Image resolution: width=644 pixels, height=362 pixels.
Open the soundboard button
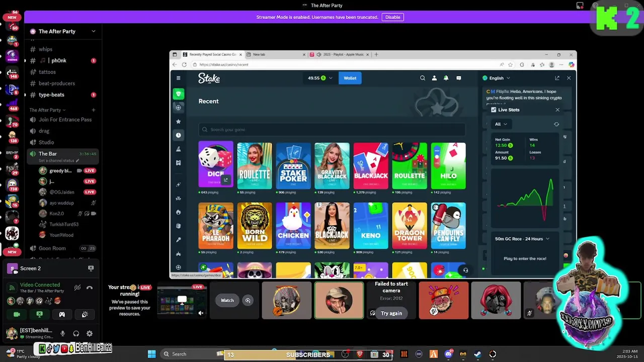pos(85,314)
